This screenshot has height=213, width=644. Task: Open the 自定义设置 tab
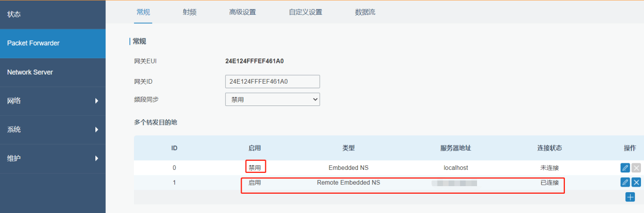tap(306, 12)
